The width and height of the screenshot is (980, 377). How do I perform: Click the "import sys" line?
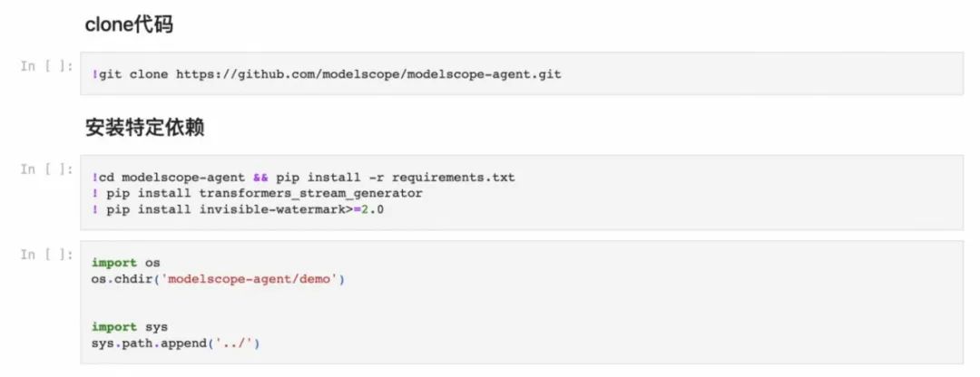129,326
